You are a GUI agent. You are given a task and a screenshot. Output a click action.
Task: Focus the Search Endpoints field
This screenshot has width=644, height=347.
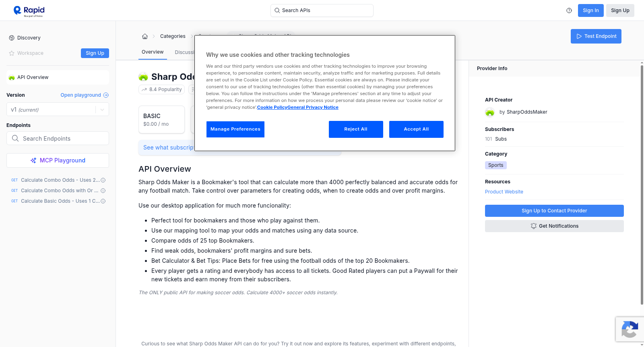point(58,138)
